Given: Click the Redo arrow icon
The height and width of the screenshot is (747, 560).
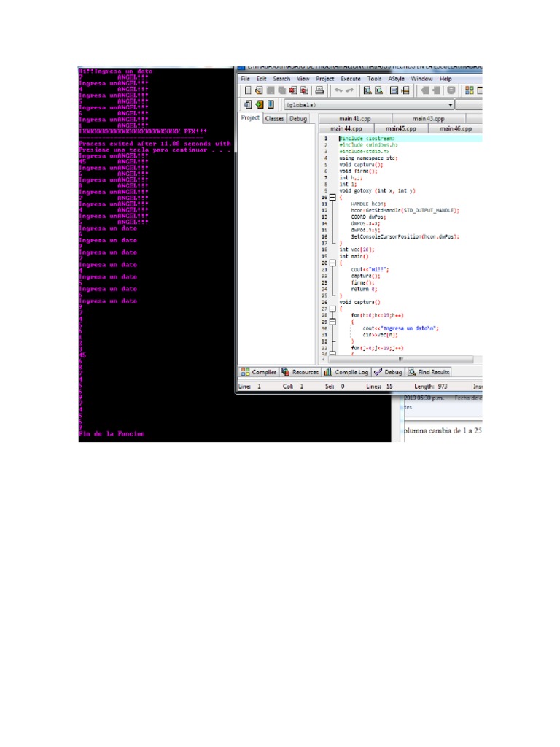Looking at the screenshot, I should coord(350,90).
